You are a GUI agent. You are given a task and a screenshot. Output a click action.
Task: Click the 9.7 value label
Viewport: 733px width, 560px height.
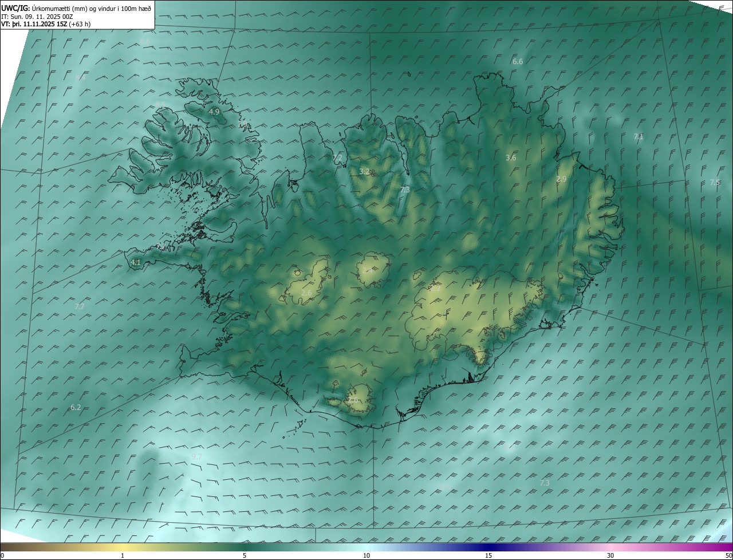tap(196, 456)
